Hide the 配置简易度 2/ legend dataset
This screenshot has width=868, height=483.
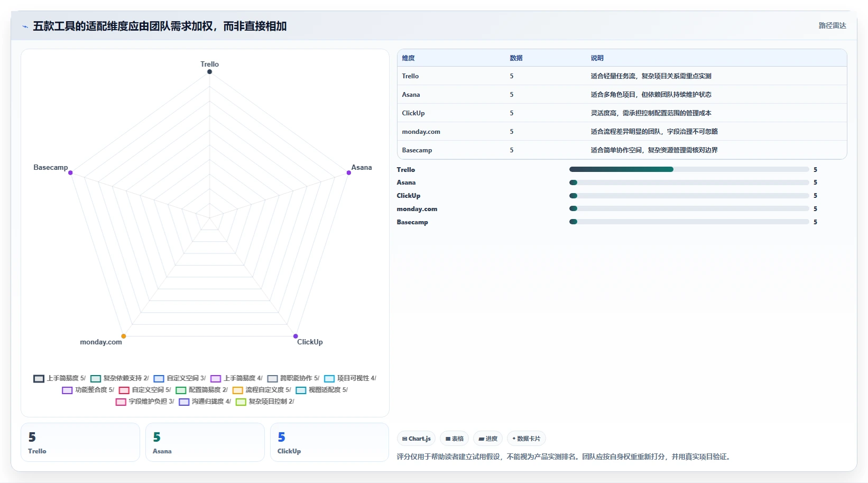(x=201, y=390)
